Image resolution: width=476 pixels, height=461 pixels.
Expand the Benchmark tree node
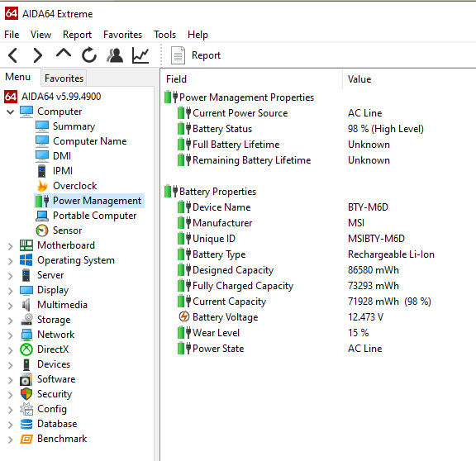tap(10, 440)
